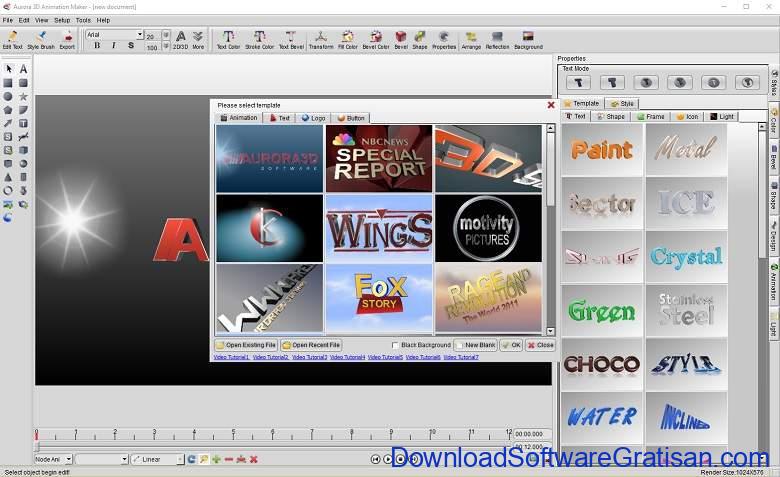Switch to the Button template tab
Screen dimensions: 780x477
351,118
